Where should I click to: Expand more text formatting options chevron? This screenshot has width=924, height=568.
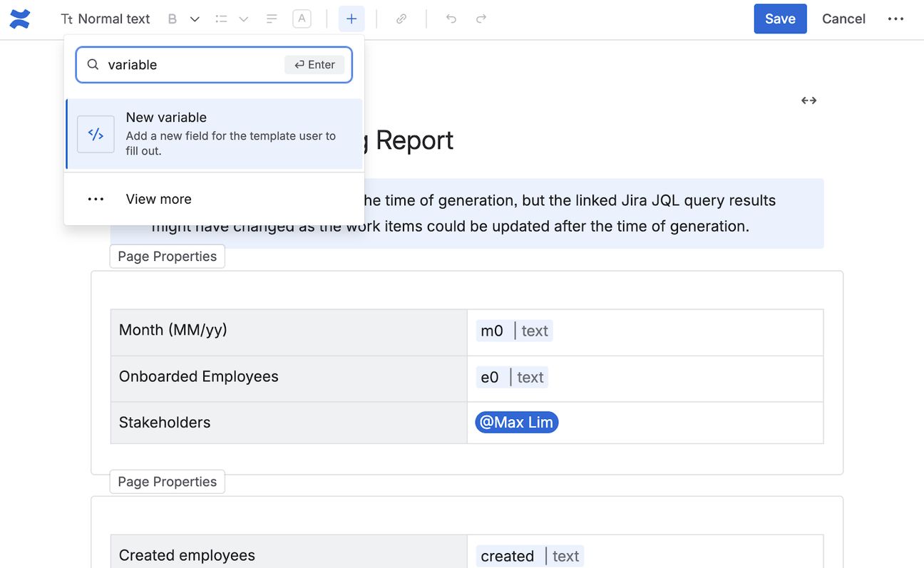click(x=195, y=19)
